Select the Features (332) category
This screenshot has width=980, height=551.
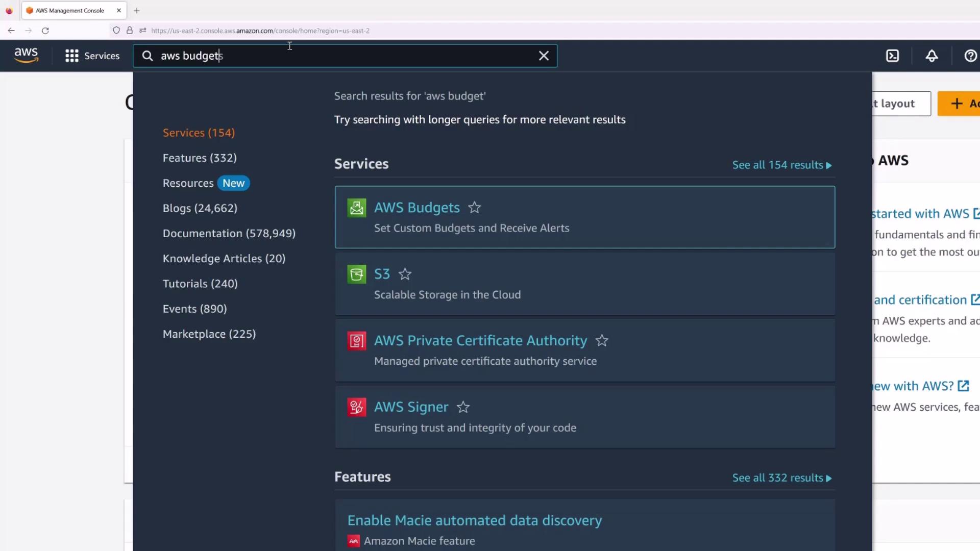coord(200,158)
